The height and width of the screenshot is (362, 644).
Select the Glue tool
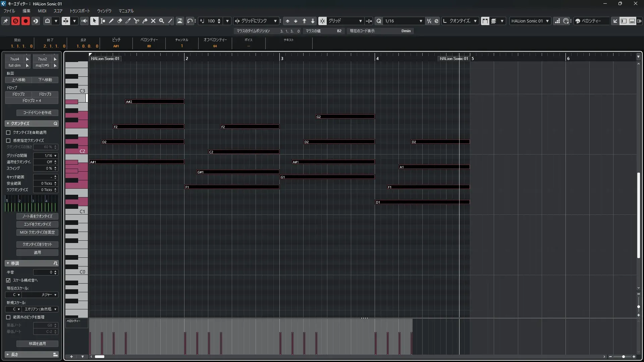click(145, 21)
